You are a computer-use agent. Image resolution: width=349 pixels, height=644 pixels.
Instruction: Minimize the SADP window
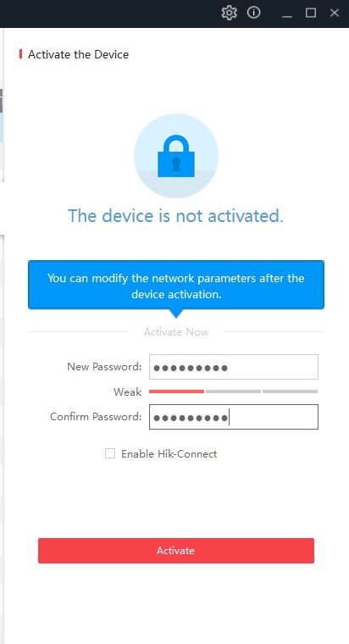(287, 14)
